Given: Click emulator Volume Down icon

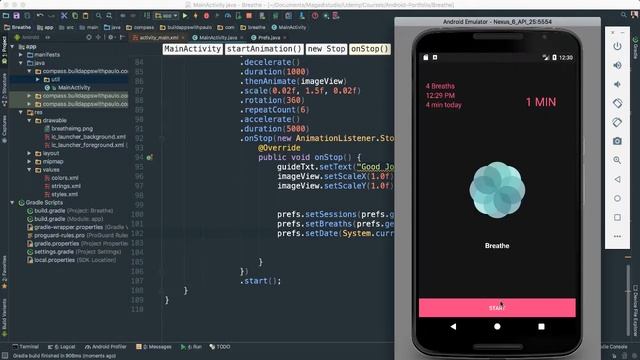Looking at the screenshot, I should point(617,84).
